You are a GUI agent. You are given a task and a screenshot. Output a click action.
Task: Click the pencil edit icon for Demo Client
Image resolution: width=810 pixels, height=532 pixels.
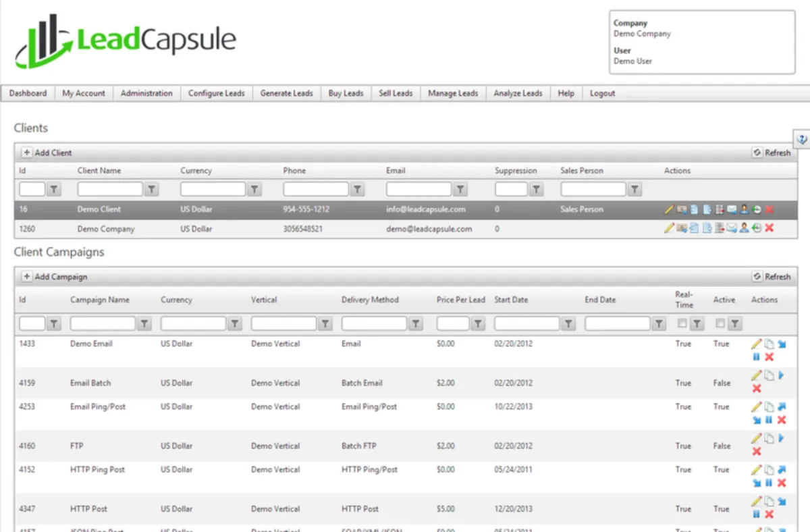[x=669, y=209]
